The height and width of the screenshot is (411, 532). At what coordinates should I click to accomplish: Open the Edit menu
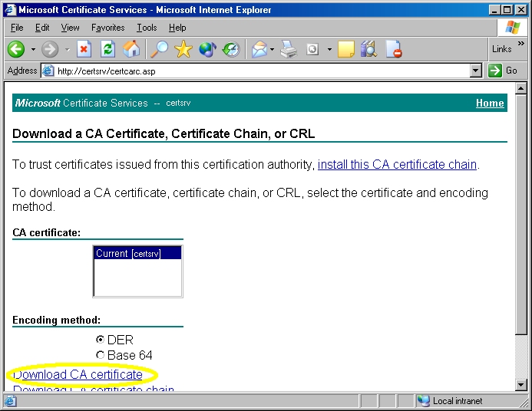point(42,28)
